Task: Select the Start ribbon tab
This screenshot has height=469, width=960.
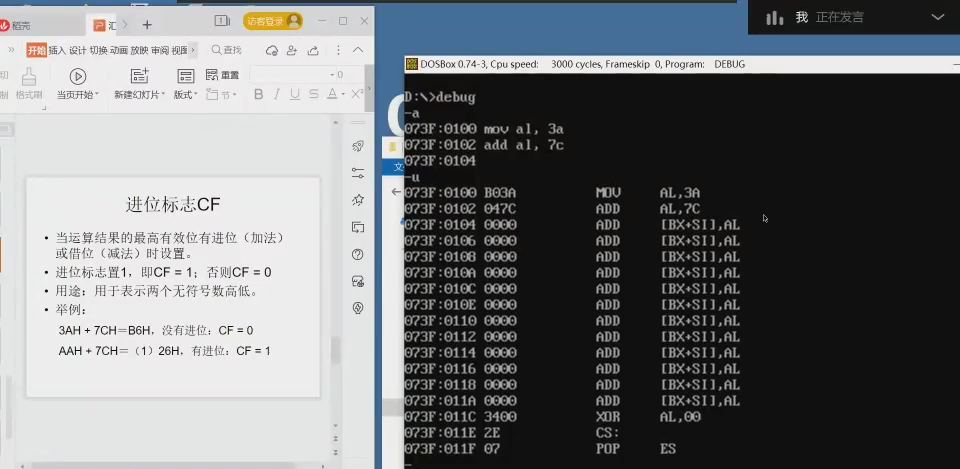Action: [36, 50]
